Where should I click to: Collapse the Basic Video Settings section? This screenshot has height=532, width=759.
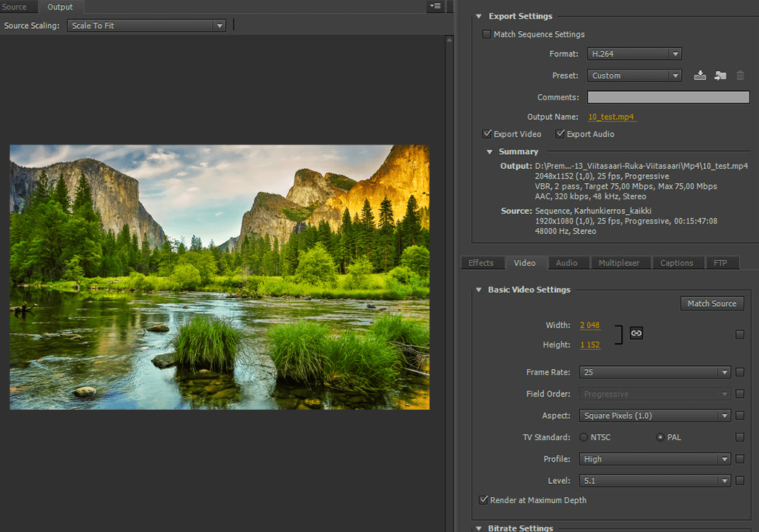pos(479,290)
